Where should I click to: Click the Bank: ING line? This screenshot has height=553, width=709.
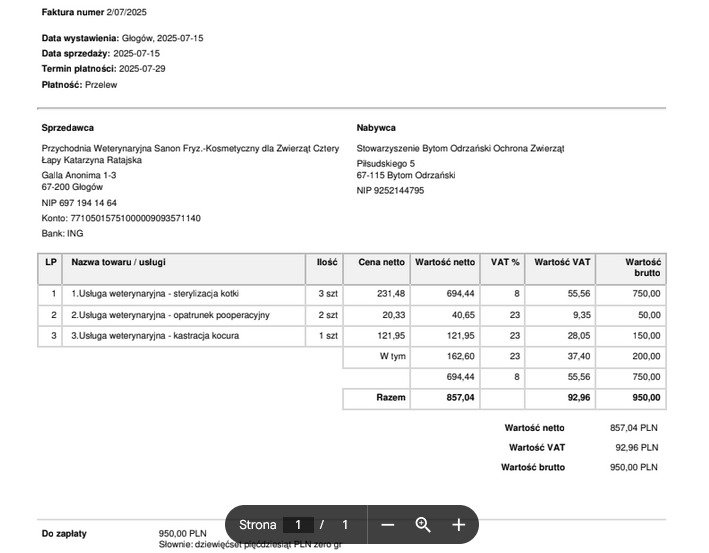[x=62, y=234]
